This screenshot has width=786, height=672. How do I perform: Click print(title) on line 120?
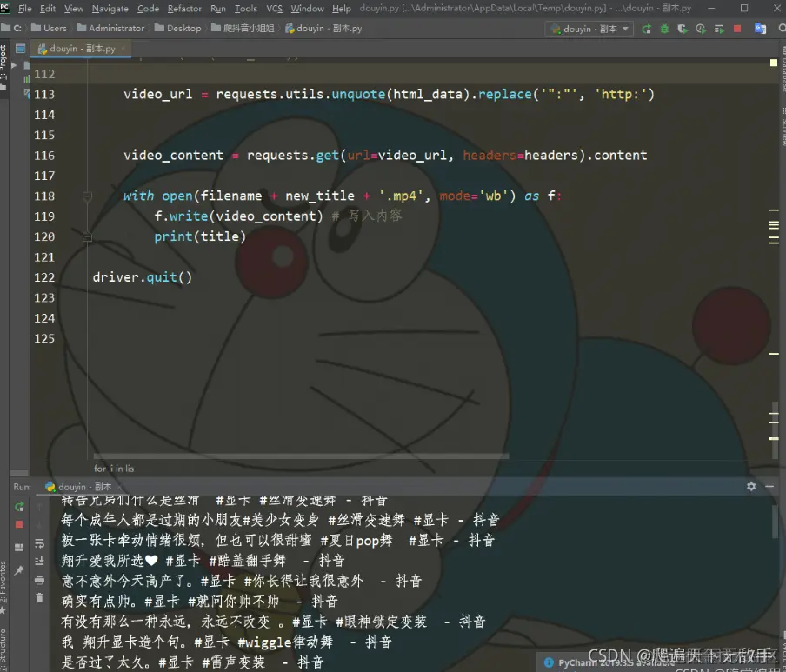pyautogui.click(x=200, y=236)
